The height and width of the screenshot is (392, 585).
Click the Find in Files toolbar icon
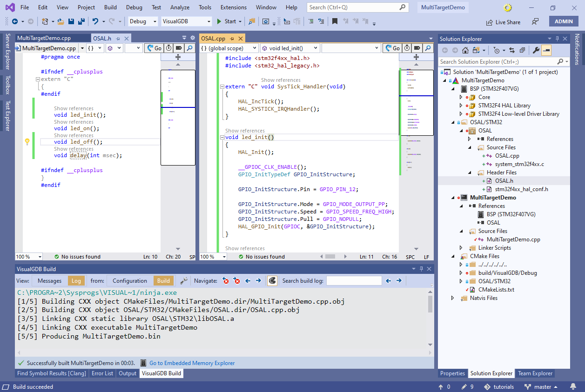[x=252, y=21]
